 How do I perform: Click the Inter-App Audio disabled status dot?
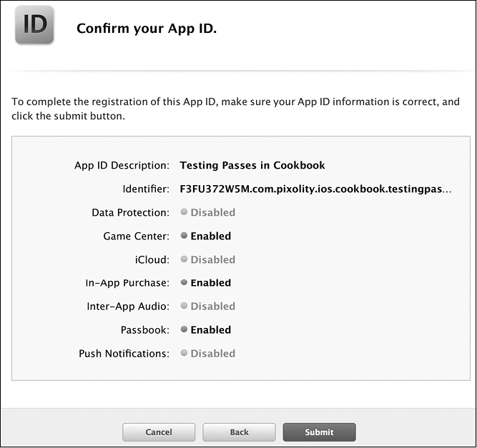coord(185,306)
